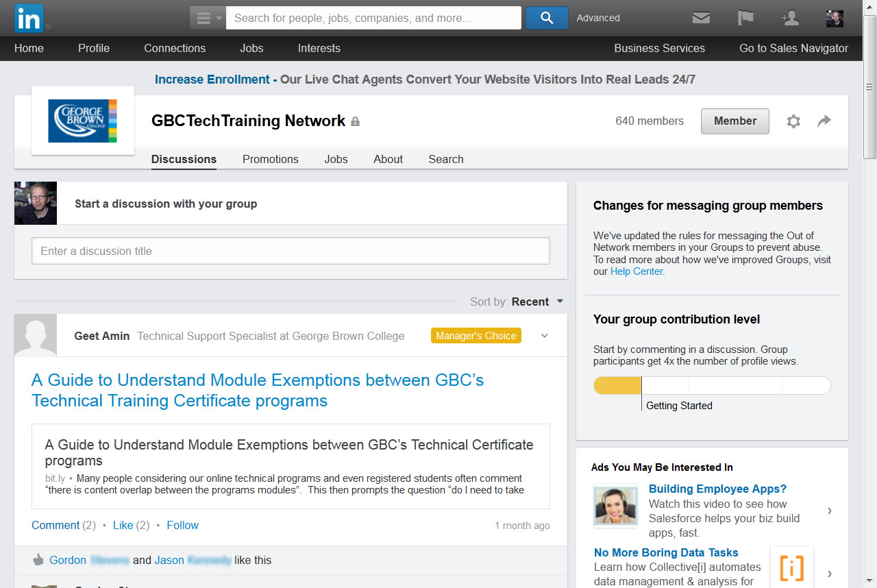Click the LinkedIn logo icon
This screenshot has width=877, height=588.
click(x=29, y=18)
